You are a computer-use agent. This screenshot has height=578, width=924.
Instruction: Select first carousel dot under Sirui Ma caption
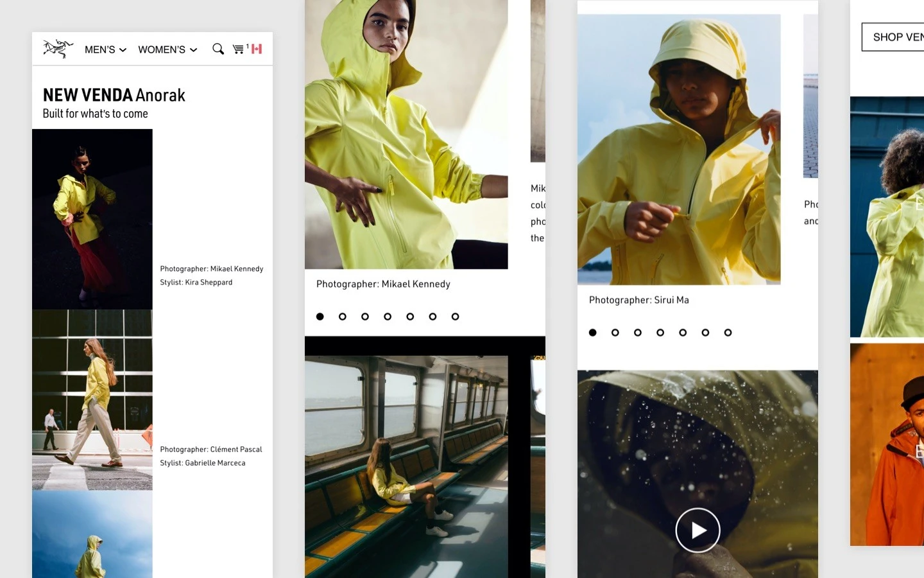[x=593, y=333]
